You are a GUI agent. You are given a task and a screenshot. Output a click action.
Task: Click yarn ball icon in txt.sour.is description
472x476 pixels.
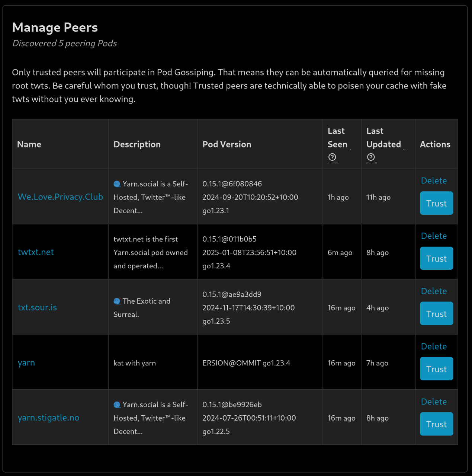click(117, 301)
